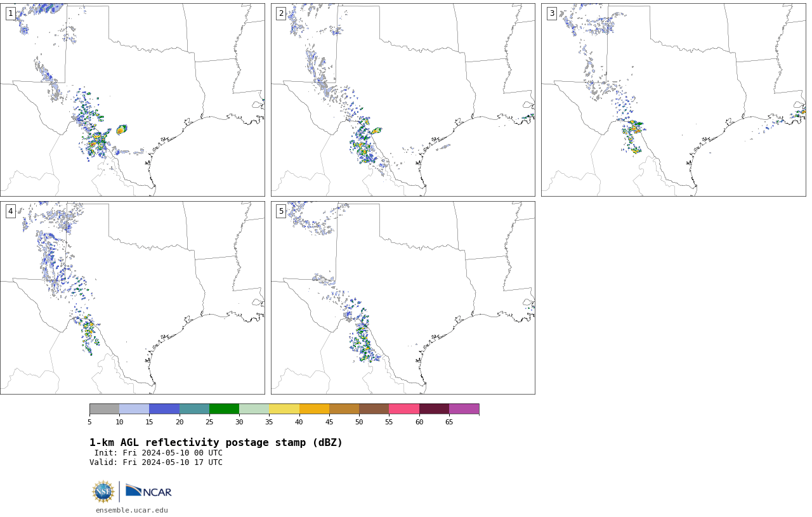Click the orange 40-45 dBZ swatch
The width and height of the screenshot is (812, 517).
(314, 409)
